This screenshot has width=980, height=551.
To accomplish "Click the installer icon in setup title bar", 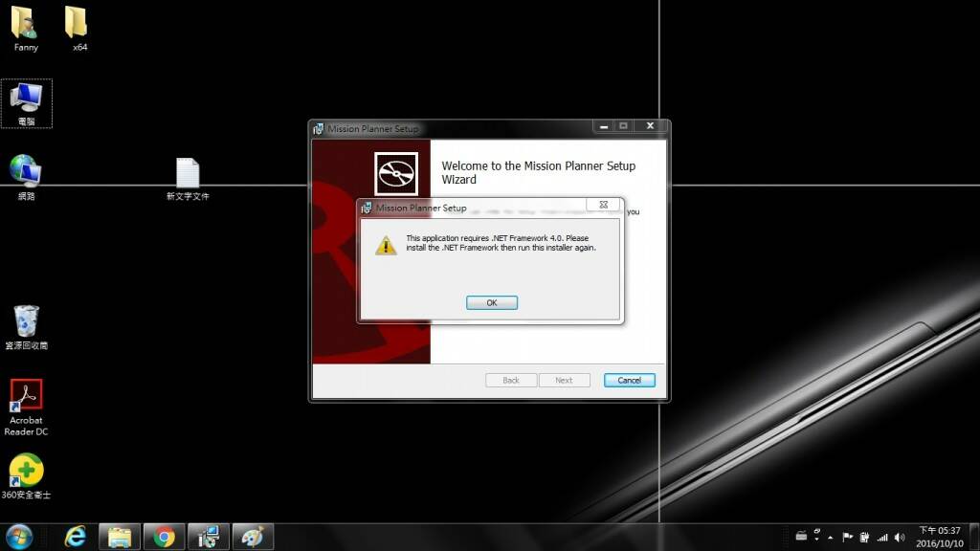I will 319,129.
